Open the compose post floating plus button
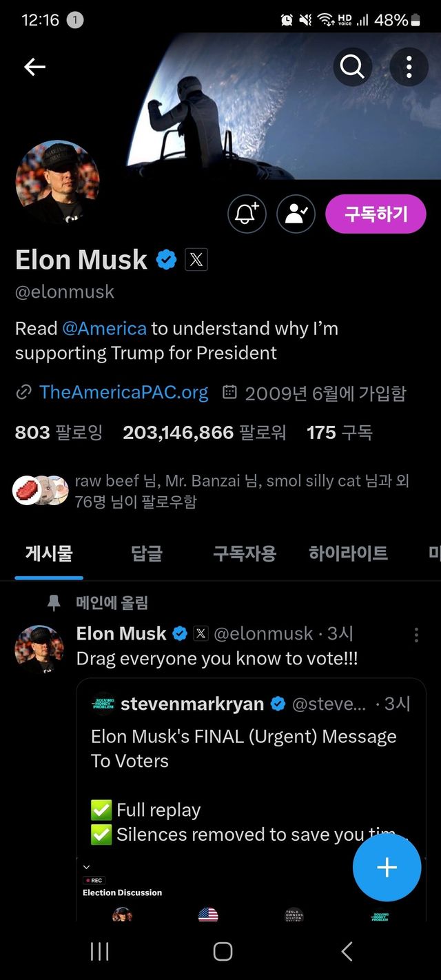This screenshot has width=441, height=980. [387, 868]
